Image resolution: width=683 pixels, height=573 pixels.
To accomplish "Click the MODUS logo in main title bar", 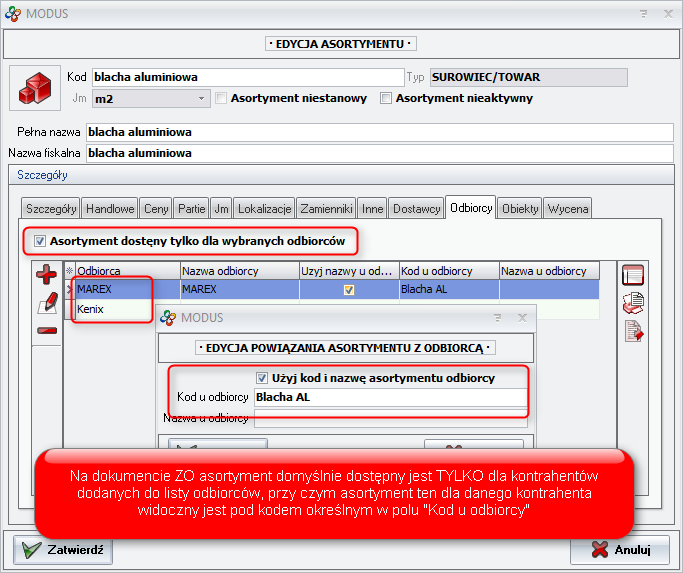I will (x=13, y=14).
